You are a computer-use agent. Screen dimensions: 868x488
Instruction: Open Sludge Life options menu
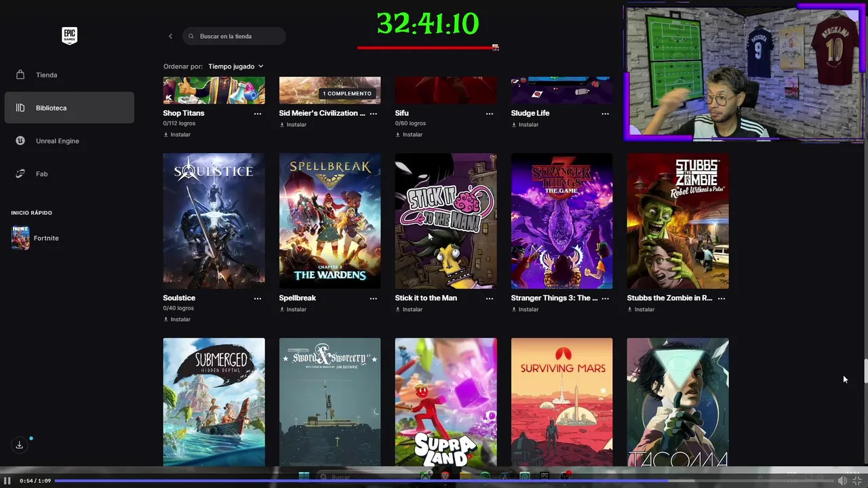[x=606, y=113]
